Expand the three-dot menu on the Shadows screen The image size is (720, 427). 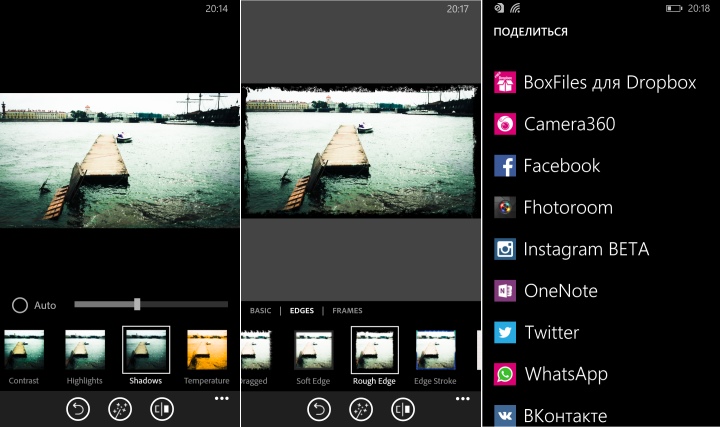point(221,399)
